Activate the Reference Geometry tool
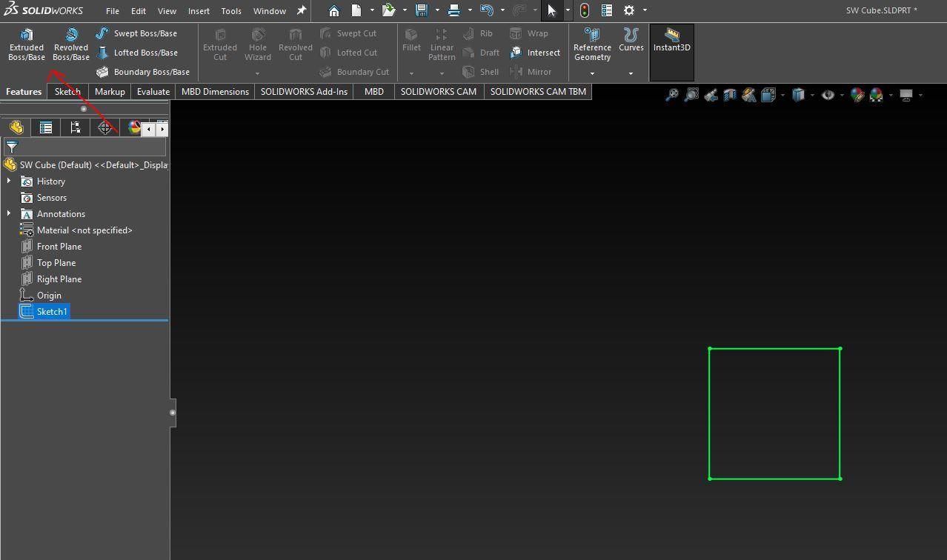Viewport: 947px width, 560px height. (591, 43)
